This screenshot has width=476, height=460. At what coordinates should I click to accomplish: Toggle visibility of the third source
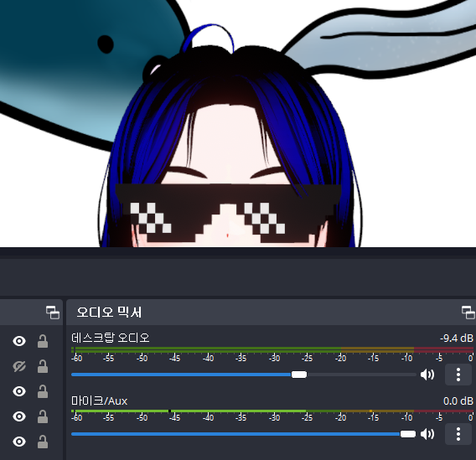pyautogui.click(x=19, y=391)
